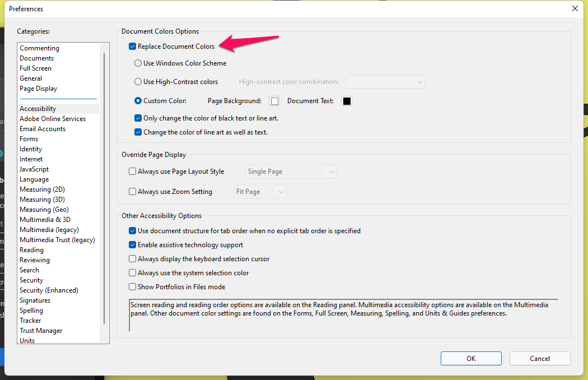Expand the Fit Page zoom dropdown

pyautogui.click(x=260, y=192)
